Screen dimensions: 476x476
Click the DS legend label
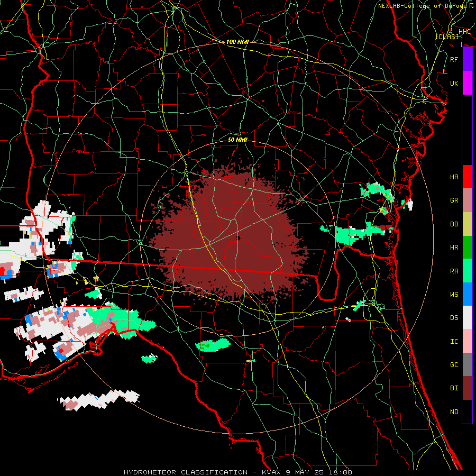pos(454,318)
